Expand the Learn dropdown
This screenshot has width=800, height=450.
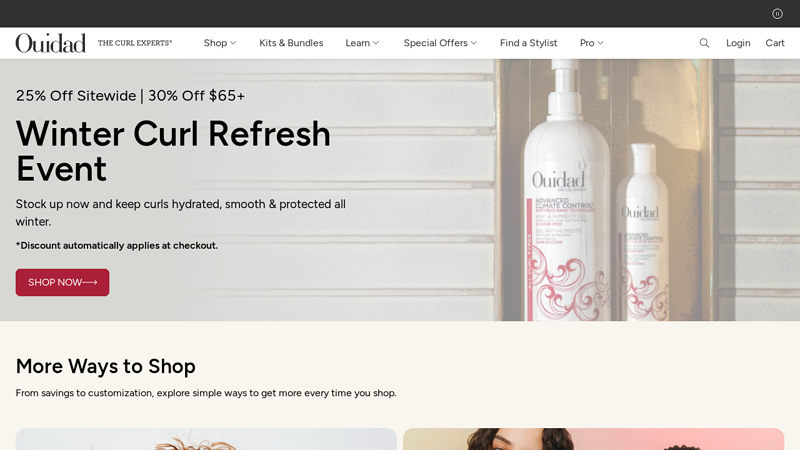pyautogui.click(x=362, y=43)
